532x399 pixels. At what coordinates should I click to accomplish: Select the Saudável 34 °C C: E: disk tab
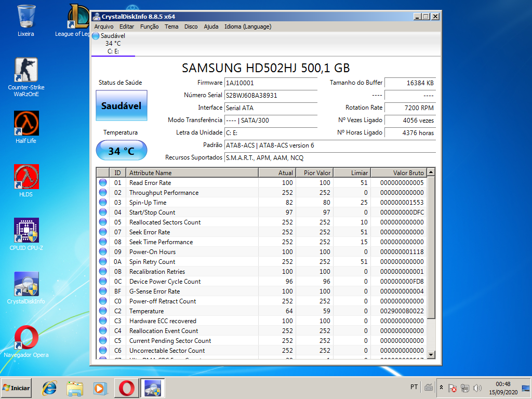tap(113, 44)
